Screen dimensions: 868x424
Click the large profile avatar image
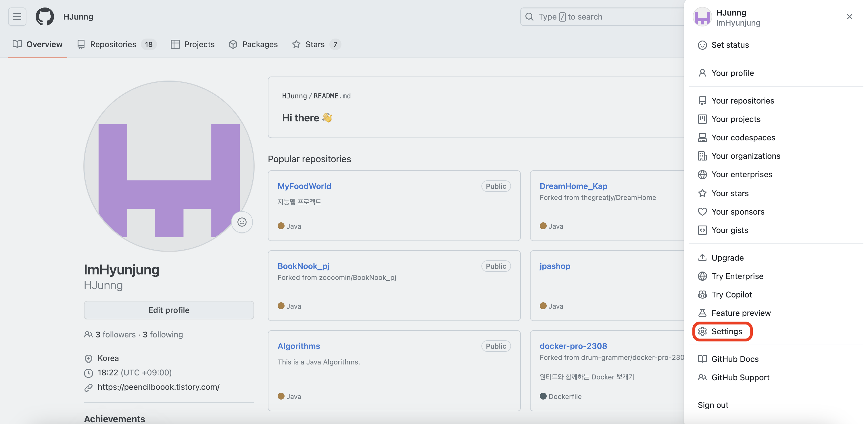pyautogui.click(x=168, y=166)
